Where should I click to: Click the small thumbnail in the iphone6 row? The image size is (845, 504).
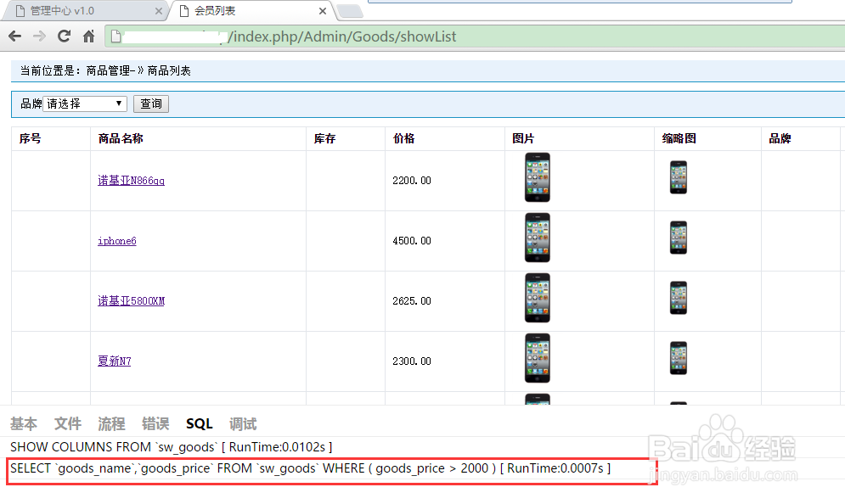tap(679, 238)
